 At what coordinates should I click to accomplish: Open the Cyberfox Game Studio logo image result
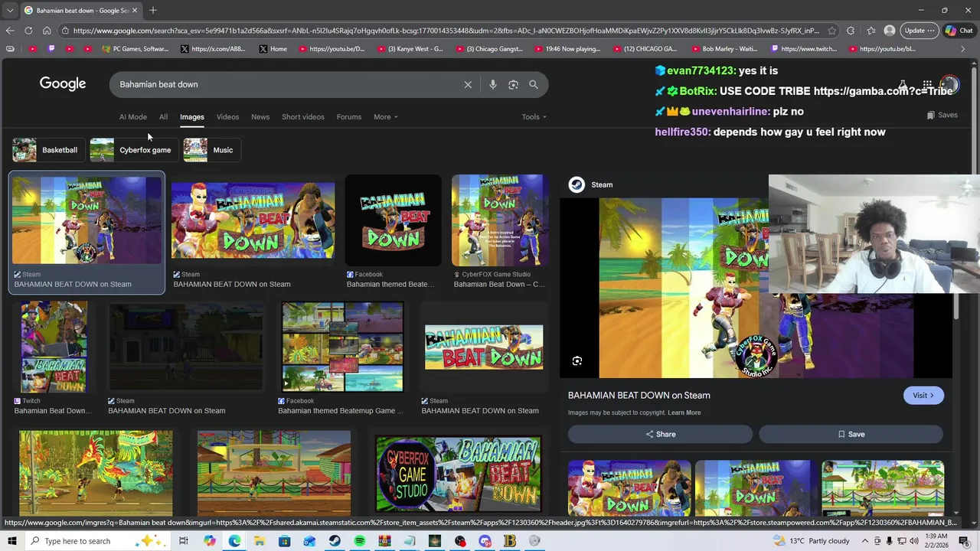458,474
